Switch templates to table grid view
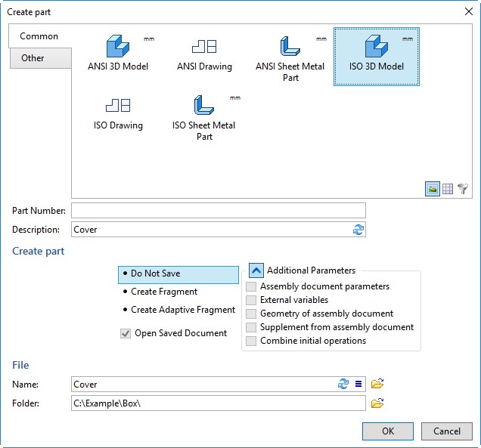481x448 pixels. click(x=448, y=189)
